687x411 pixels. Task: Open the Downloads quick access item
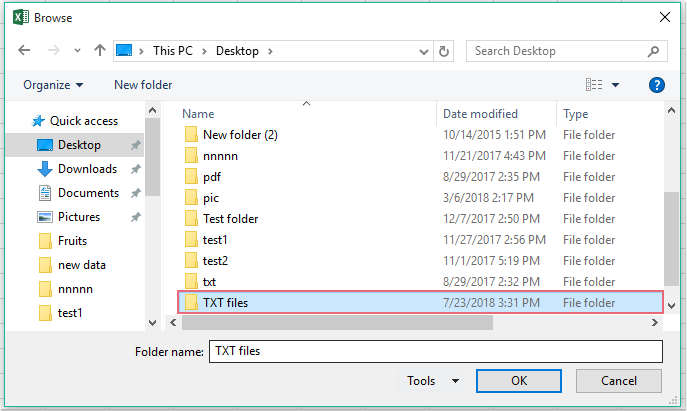[x=87, y=169]
